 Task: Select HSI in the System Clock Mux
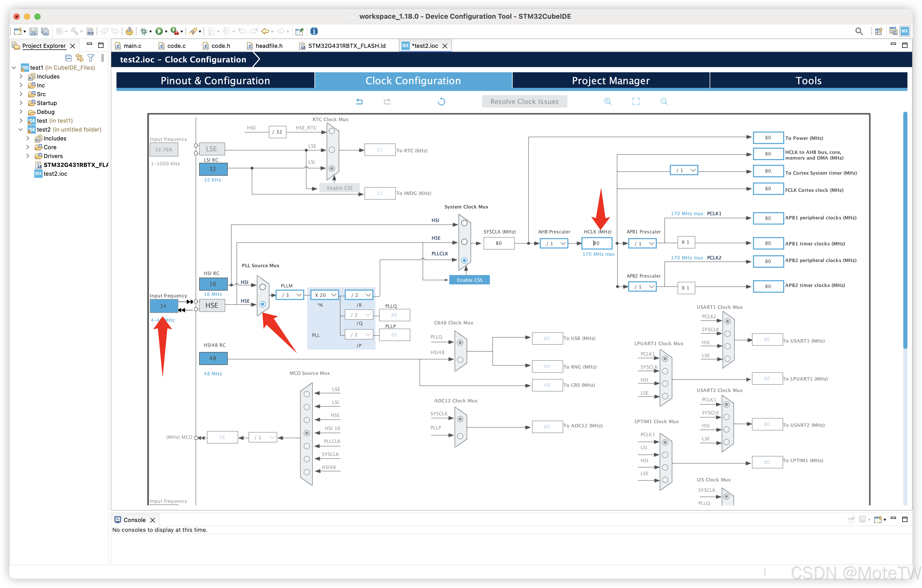[464, 223]
